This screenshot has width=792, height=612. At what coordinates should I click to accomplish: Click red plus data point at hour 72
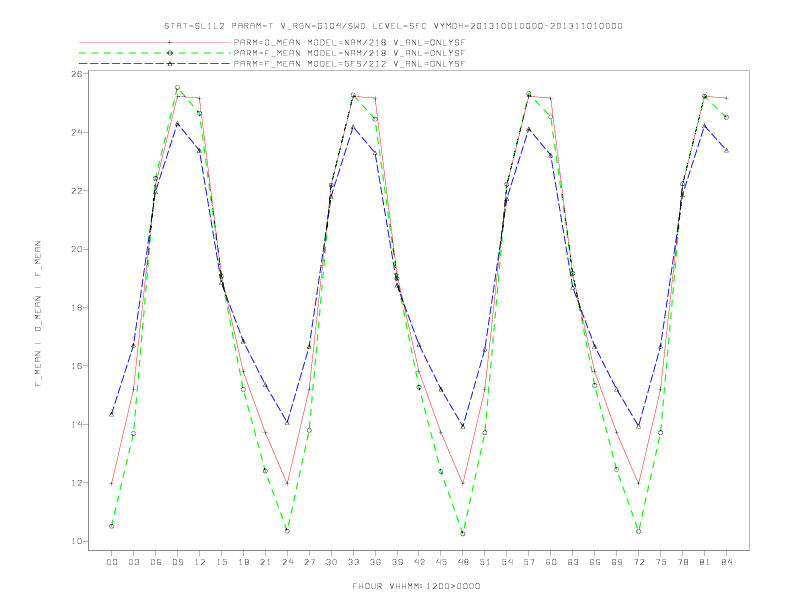click(638, 484)
